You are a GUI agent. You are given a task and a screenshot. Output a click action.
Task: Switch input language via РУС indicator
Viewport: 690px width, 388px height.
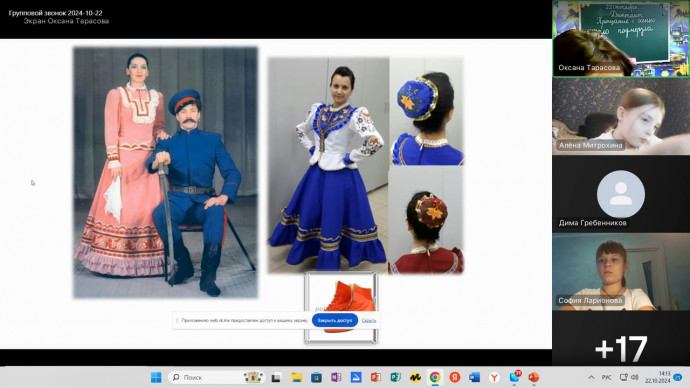click(x=607, y=377)
